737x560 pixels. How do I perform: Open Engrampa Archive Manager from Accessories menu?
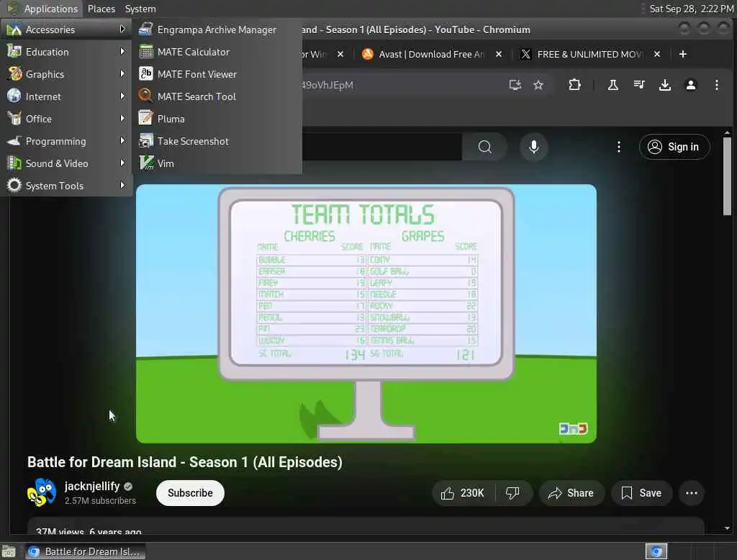click(217, 30)
